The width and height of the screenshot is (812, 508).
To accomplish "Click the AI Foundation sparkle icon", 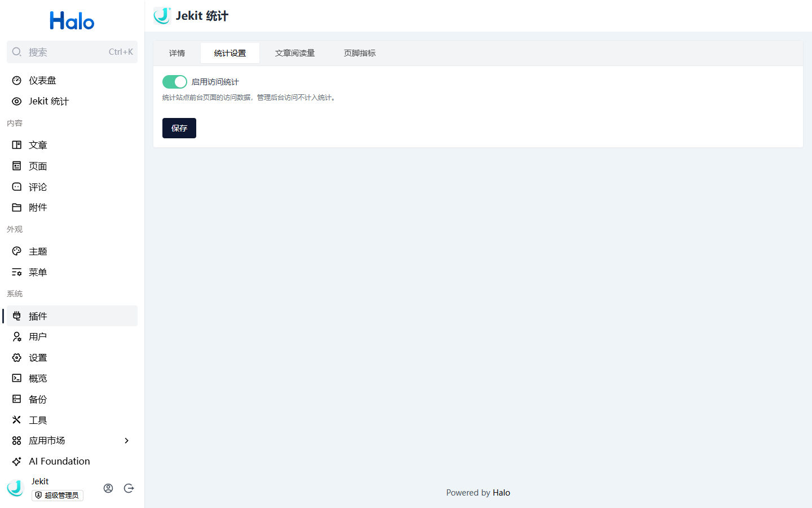I will [x=17, y=461].
